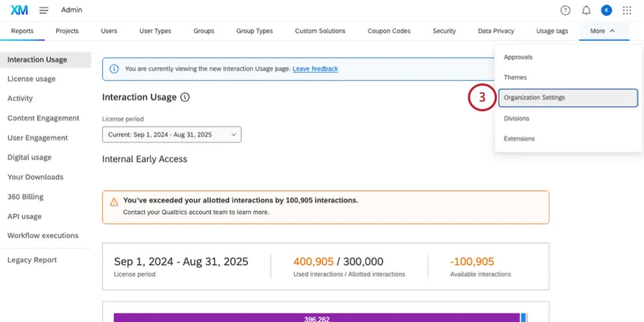The image size is (644, 322).
Task: Select Themes from the More menu
Action: [515, 77]
